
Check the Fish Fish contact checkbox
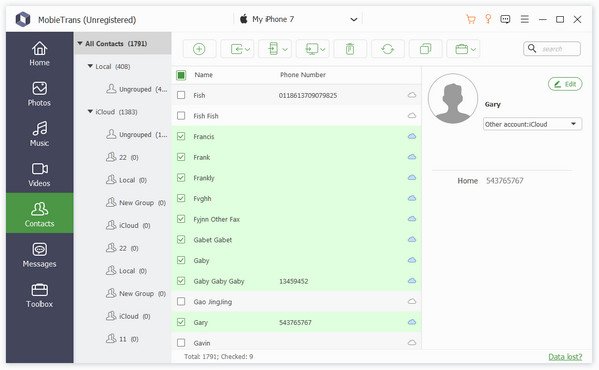[x=181, y=116]
